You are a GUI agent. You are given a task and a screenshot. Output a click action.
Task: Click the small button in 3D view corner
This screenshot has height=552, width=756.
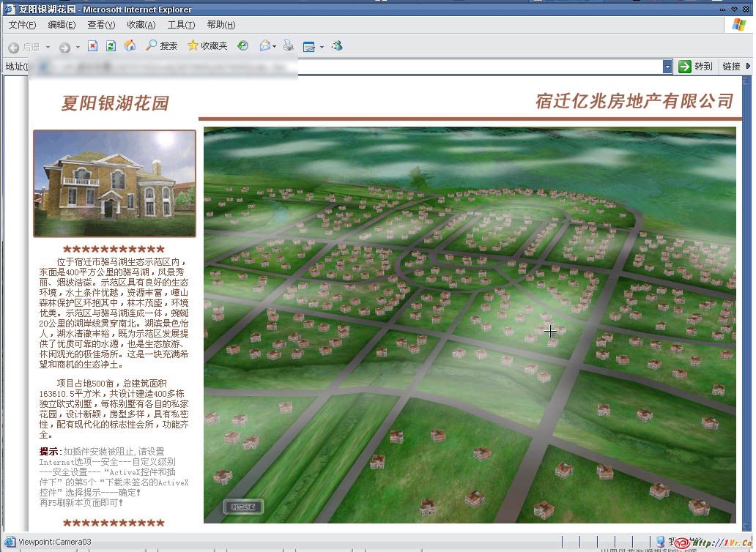(242, 506)
